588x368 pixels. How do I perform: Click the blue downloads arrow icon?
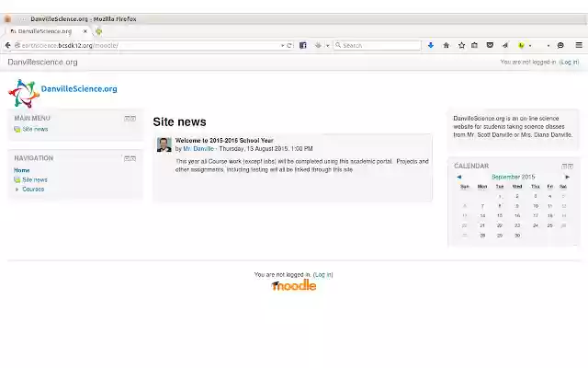[431, 45]
